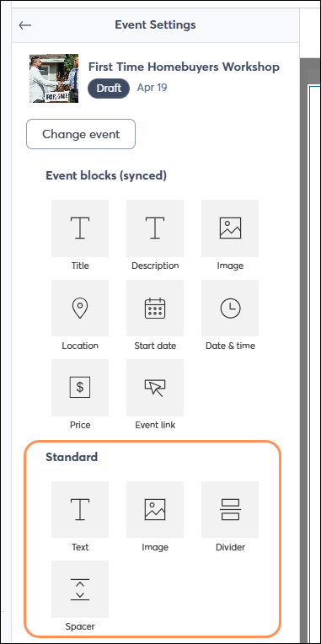Click the Apr 19 event date

click(152, 88)
